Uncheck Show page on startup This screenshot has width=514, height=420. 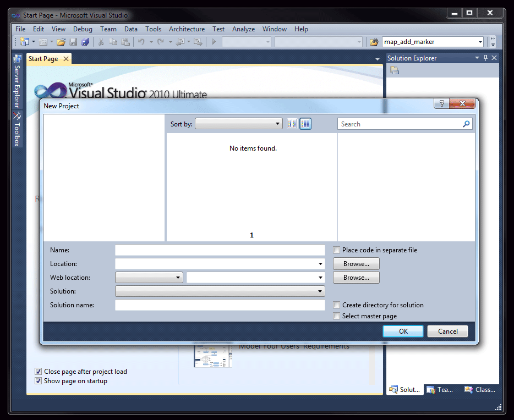pyautogui.click(x=39, y=380)
